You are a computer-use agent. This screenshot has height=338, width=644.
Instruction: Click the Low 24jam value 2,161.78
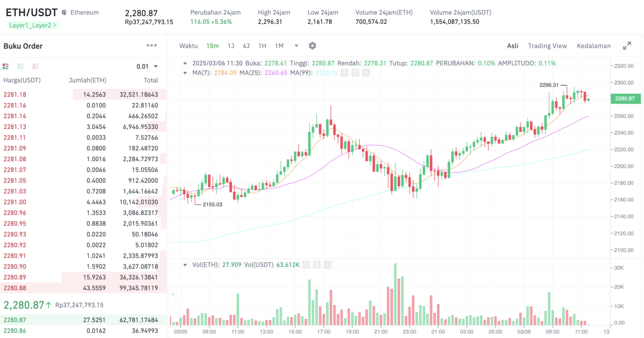[319, 22]
